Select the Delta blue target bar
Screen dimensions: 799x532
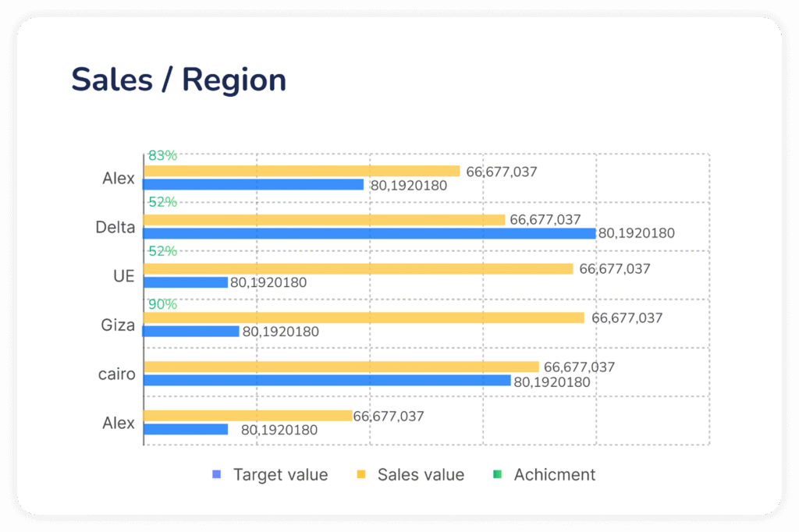coord(369,233)
